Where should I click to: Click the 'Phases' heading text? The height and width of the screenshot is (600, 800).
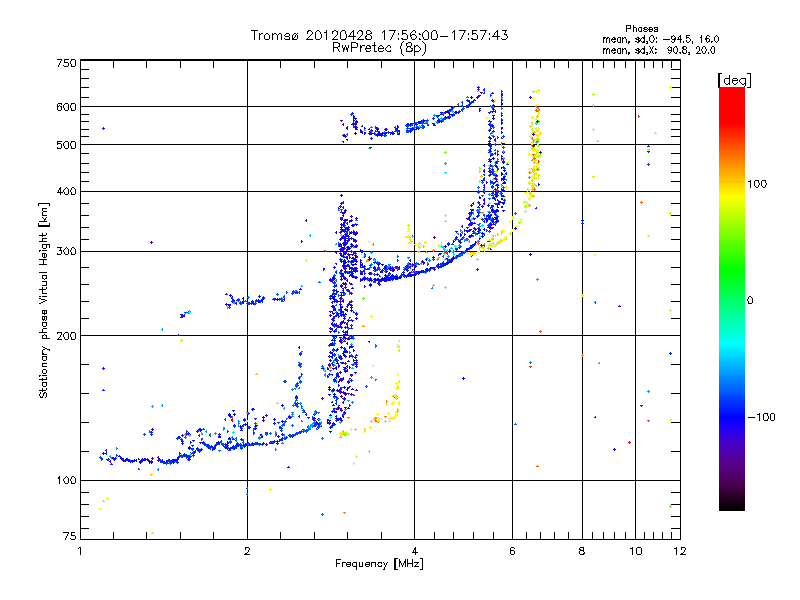(x=641, y=29)
